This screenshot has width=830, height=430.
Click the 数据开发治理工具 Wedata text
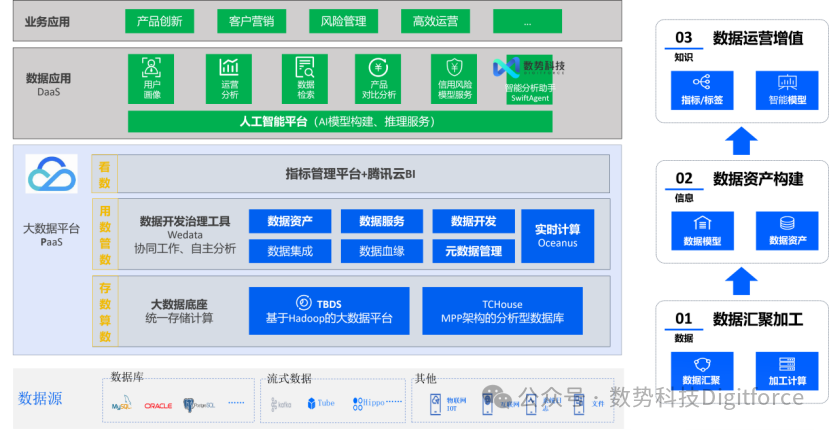(185, 235)
